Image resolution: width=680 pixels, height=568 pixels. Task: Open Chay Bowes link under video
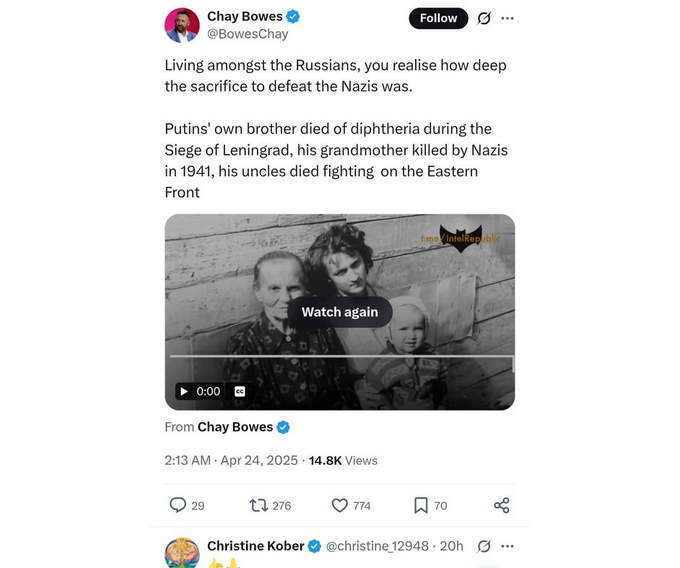pos(235,427)
